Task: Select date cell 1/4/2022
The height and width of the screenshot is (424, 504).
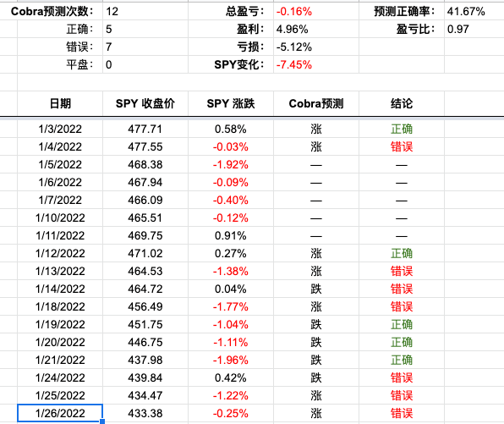Action: 60,146
